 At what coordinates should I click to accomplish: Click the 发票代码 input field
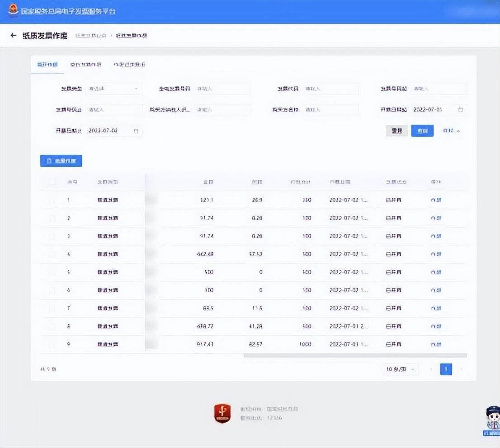point(330,89)
